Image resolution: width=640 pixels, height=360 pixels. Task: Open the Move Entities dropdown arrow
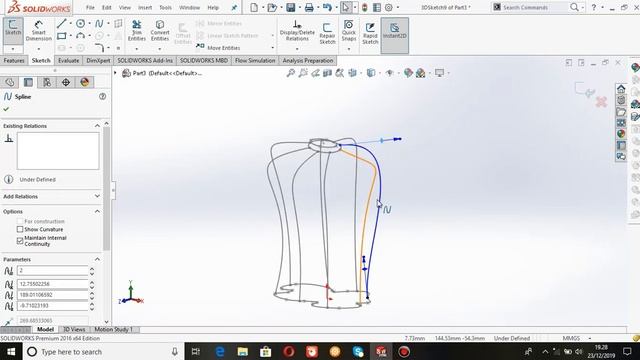tap(273, 48)
